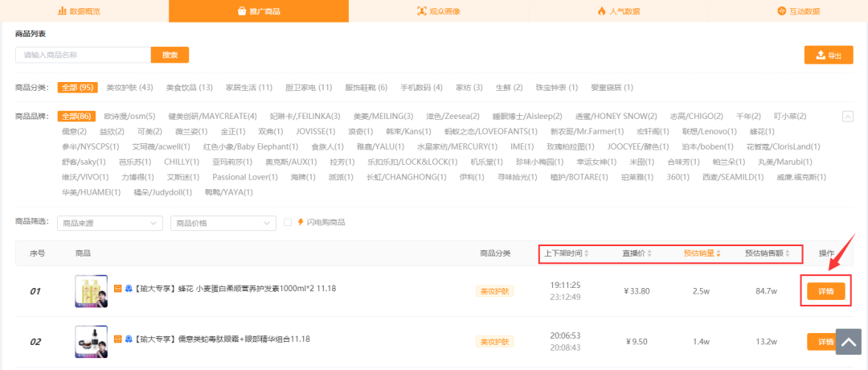Switch to the 推广商品 tab
Image resolution: width=868 pixels, height=370 pixels.
(259, 11)
